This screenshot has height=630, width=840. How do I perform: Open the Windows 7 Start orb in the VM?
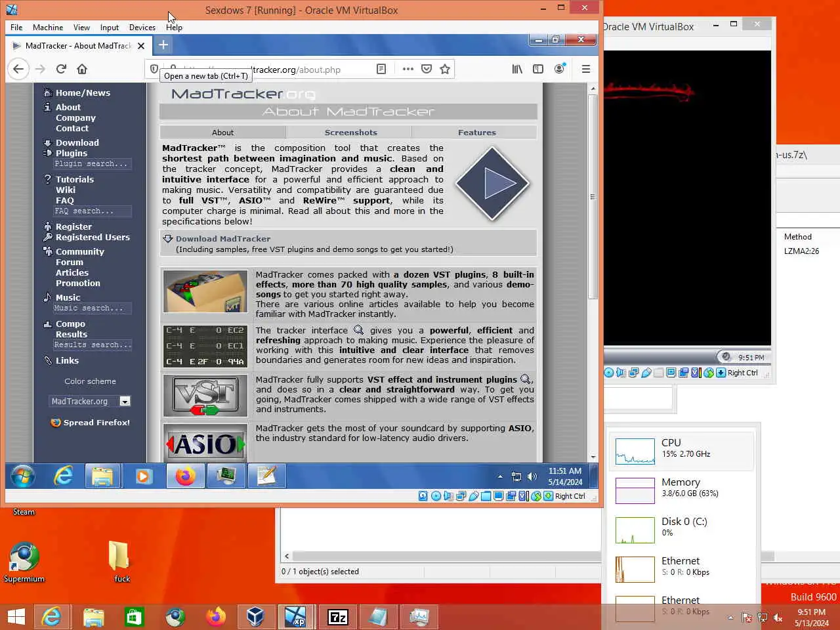[x=23, y=476]
